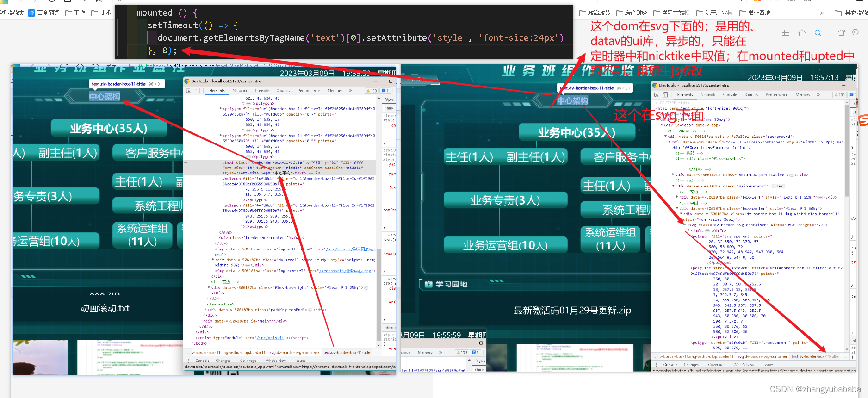Open Coverage drawer tab in left DevTools
The width and height of the screenshot is (868, 398).
248,361
